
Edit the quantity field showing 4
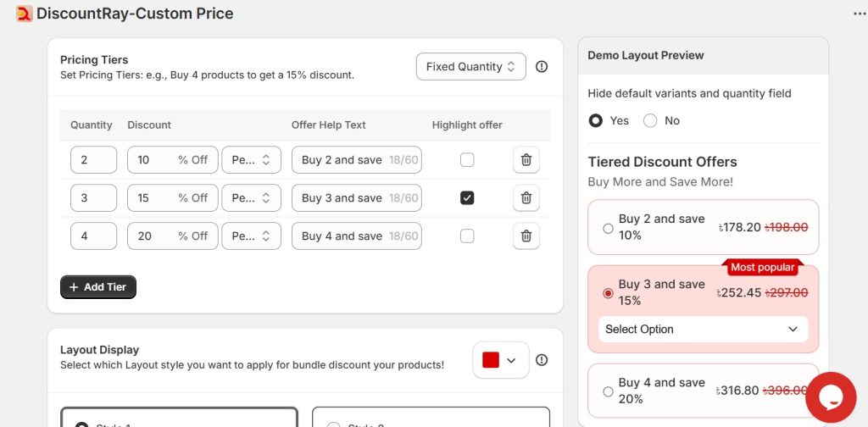pos(93,236)
